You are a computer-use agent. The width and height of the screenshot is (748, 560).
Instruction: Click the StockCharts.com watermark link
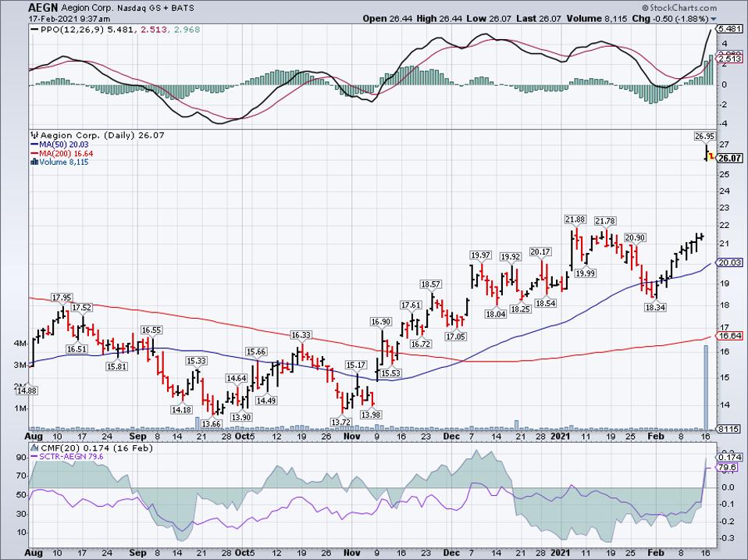point(679,8)
